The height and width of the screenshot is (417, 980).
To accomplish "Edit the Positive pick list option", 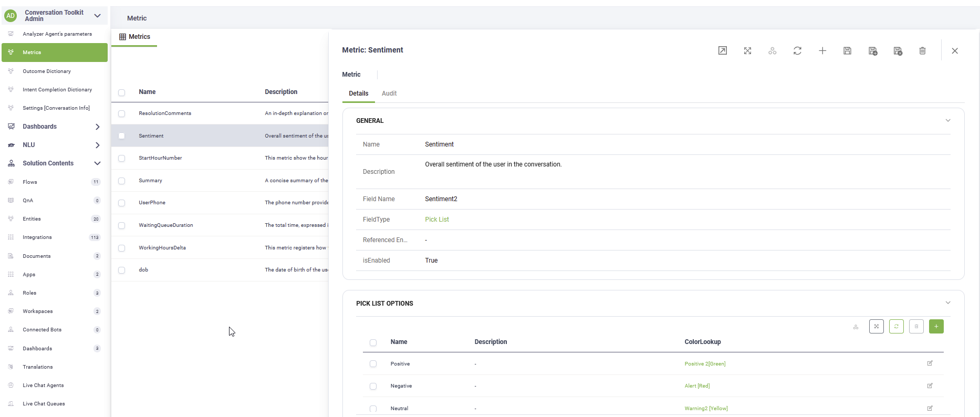I will (x=930, y=363).
